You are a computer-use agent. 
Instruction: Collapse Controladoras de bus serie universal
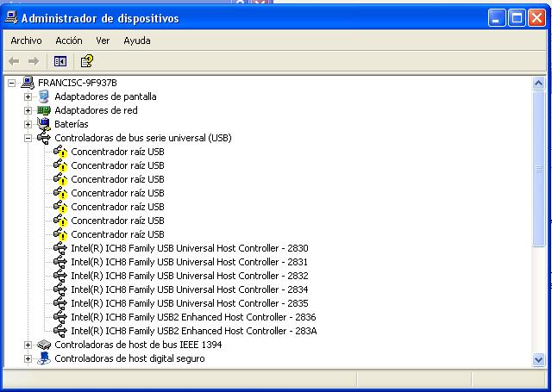click(28, 138)
